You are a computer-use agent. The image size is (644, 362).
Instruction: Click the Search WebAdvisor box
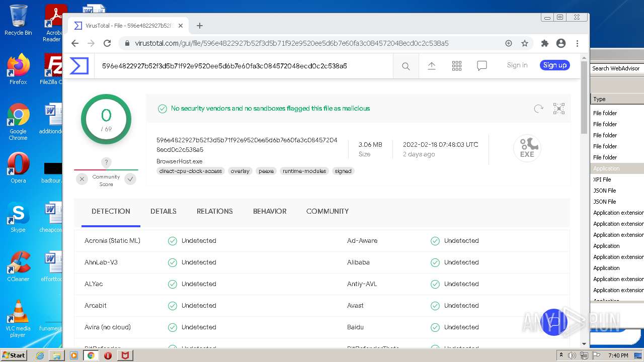click(617, 68)
